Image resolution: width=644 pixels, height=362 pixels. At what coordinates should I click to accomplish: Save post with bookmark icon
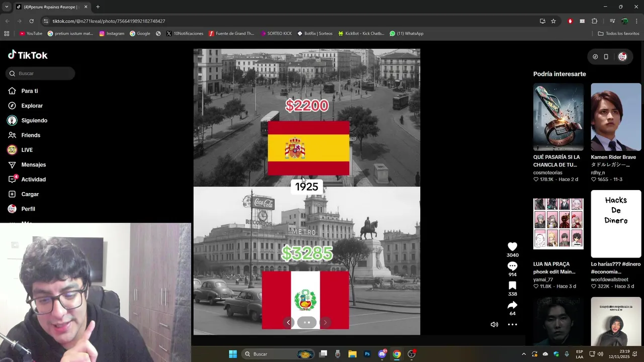click(x=512, y=286)
